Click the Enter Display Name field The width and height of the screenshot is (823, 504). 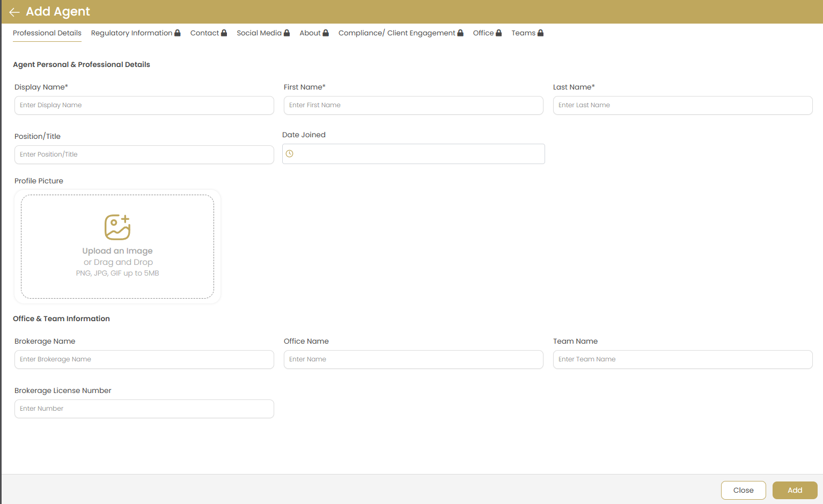144,105
